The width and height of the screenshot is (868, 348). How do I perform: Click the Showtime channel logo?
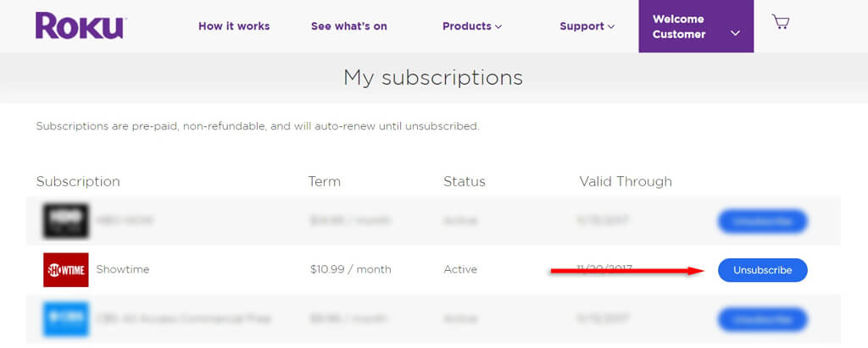[x=66, y=269]
